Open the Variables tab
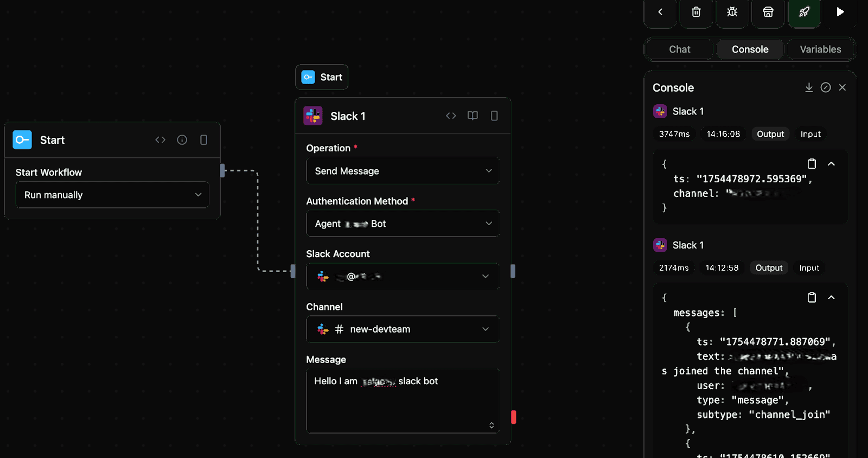The image size is (868, 458). (820, 49)
